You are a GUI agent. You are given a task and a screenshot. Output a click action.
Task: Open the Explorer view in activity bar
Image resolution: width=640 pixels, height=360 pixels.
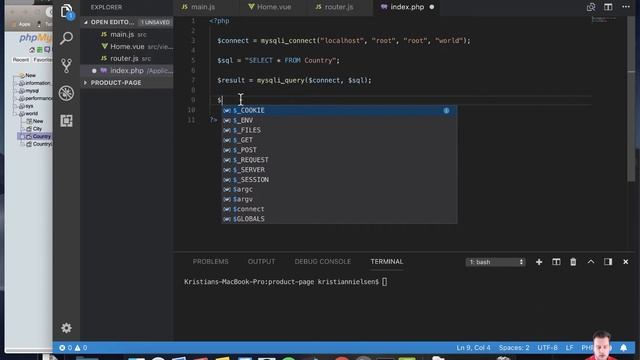[66, 11]
